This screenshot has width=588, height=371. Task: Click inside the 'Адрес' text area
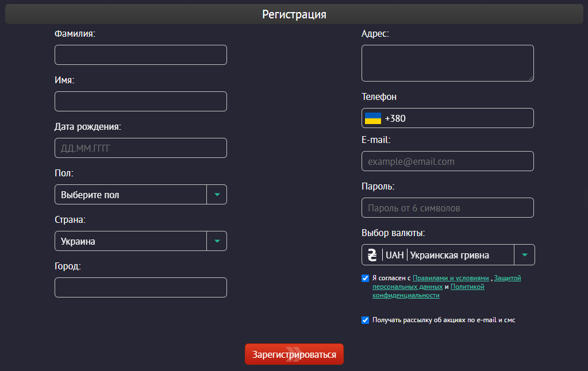(x=447, y=63)
